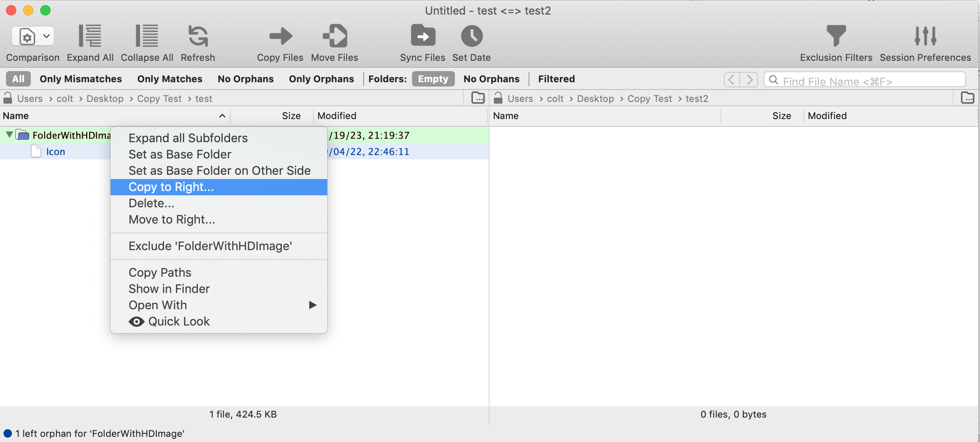
Task: Collapse the FolderWithHDImage tree row
Action: 9,135
